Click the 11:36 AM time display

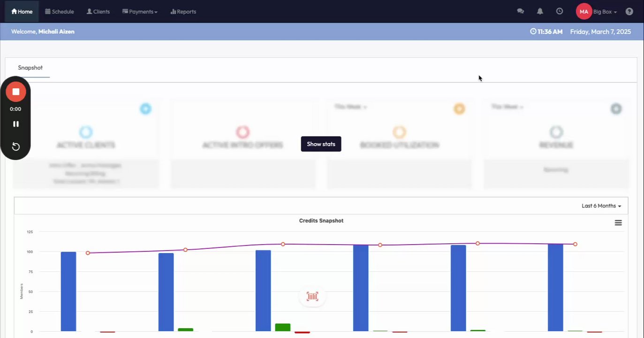tap(546, 31)
